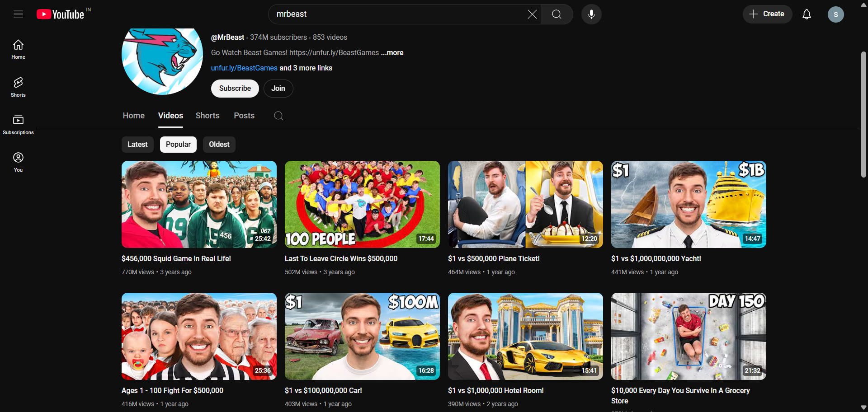Open the Hotel Room video thumbnail
This screenshot has width=868, height=412.
(x=525, y=336)
